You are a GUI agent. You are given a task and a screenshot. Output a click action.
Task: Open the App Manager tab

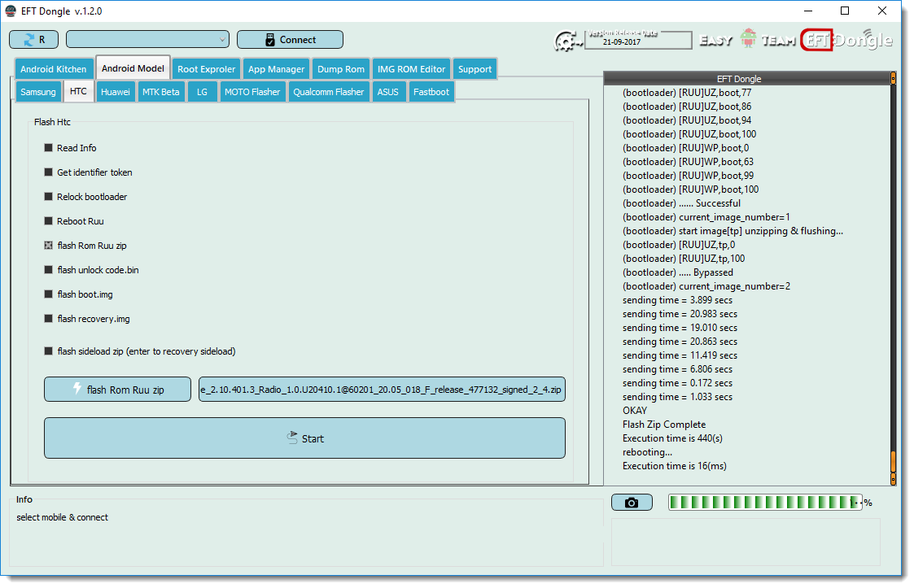point(276,69)
